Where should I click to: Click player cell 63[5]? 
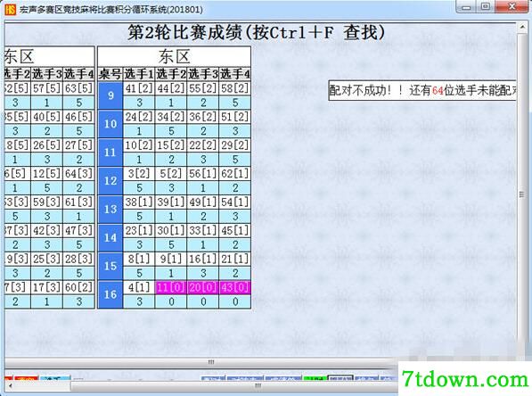78,88
